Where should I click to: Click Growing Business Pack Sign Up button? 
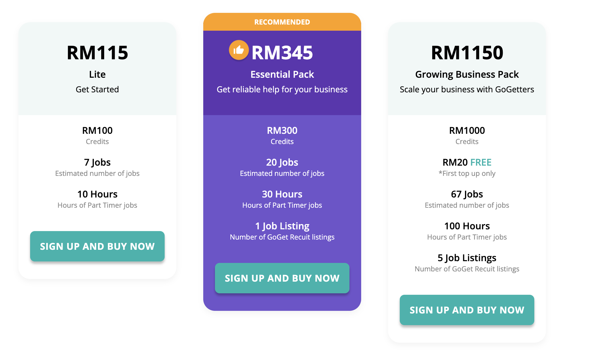point(467,310)
